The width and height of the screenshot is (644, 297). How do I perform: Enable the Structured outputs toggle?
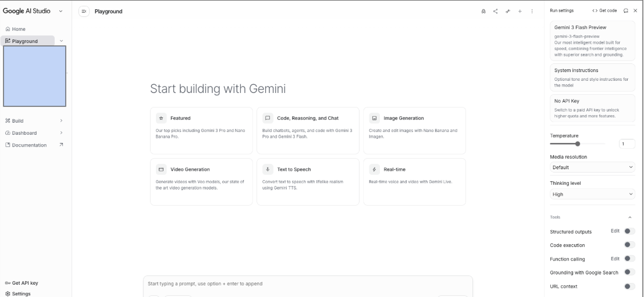(x=628, y=231)
